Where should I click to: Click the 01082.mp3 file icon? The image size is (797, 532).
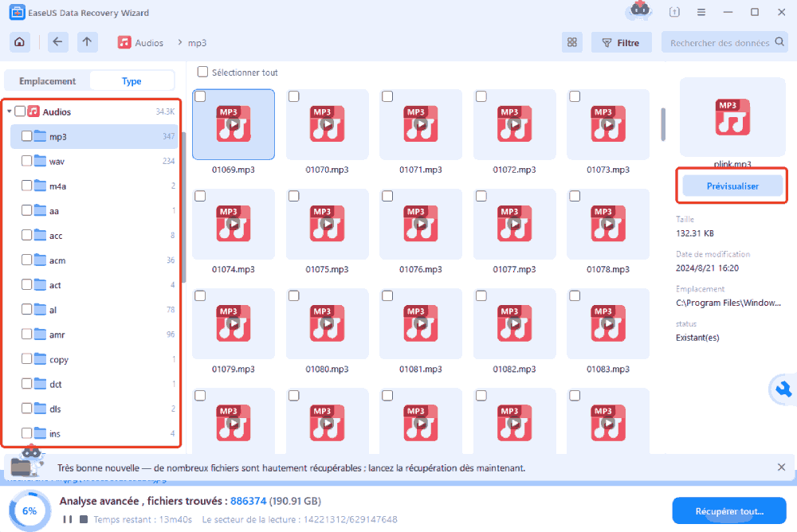(514, 323)
